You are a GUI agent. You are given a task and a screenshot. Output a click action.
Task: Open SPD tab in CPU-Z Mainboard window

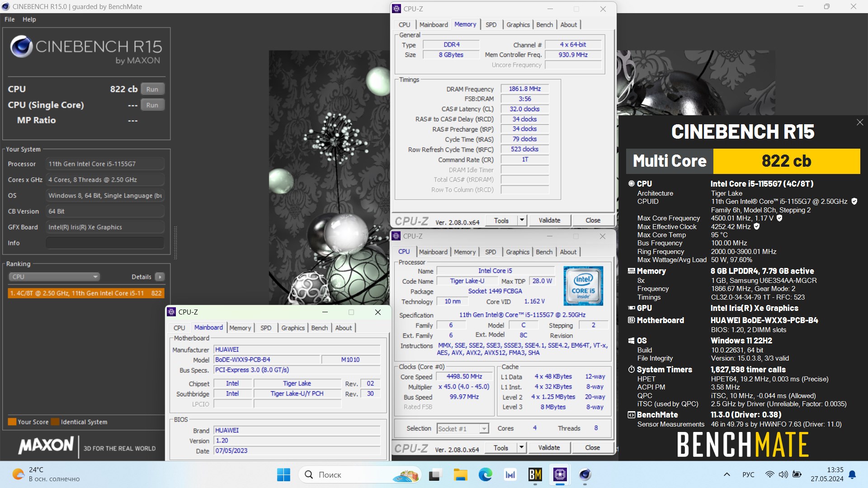tap(266, 328)
